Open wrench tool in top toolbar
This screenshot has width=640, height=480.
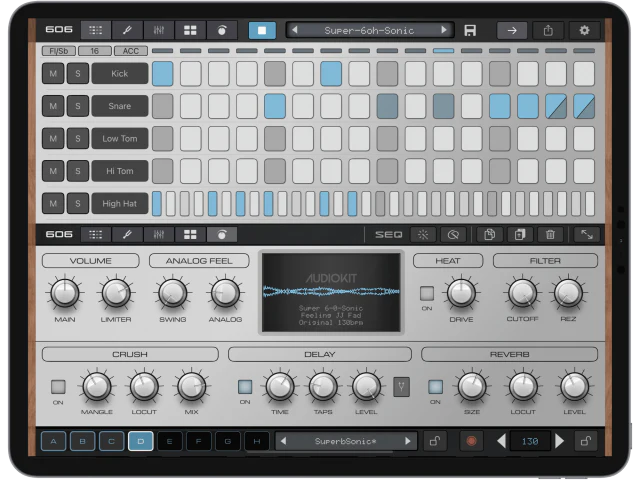pyautogui.click(x=127, y=30)
